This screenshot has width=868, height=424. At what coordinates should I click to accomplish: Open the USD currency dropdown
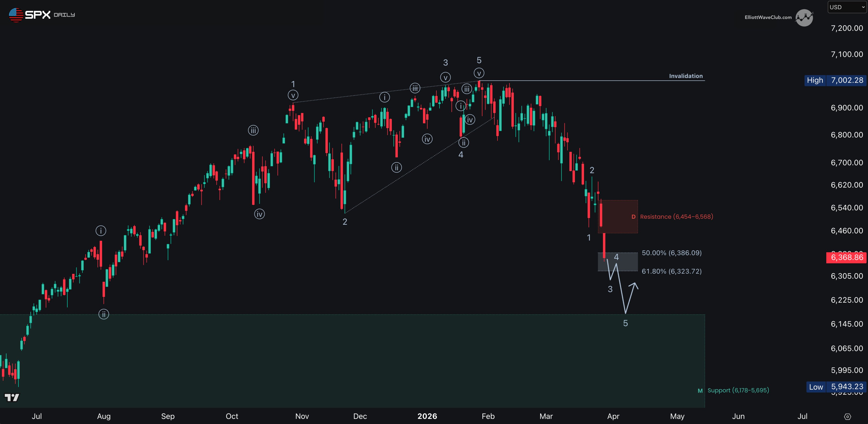[x=846, y=7]
